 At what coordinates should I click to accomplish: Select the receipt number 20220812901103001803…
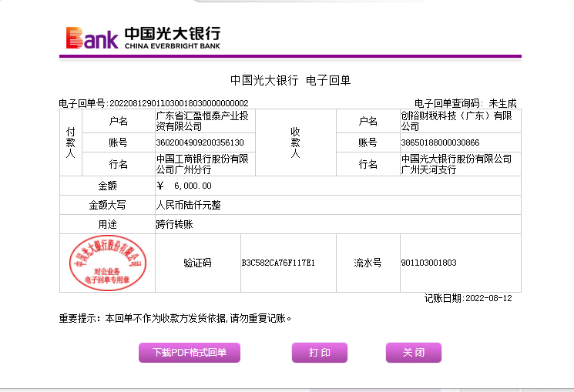179,103
